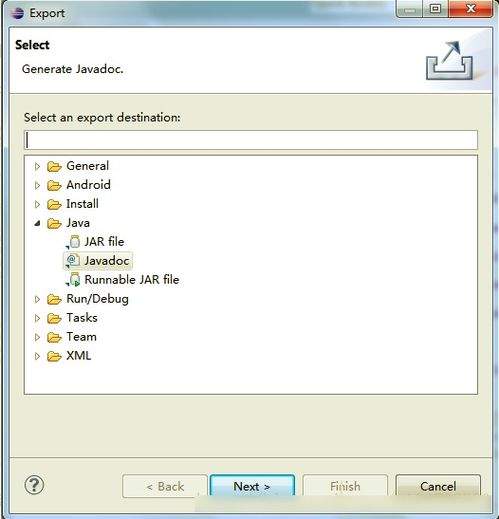This screenshot has width=499, height=519.
Task: Focus the export destination filter field
Action: pos(251,140)
